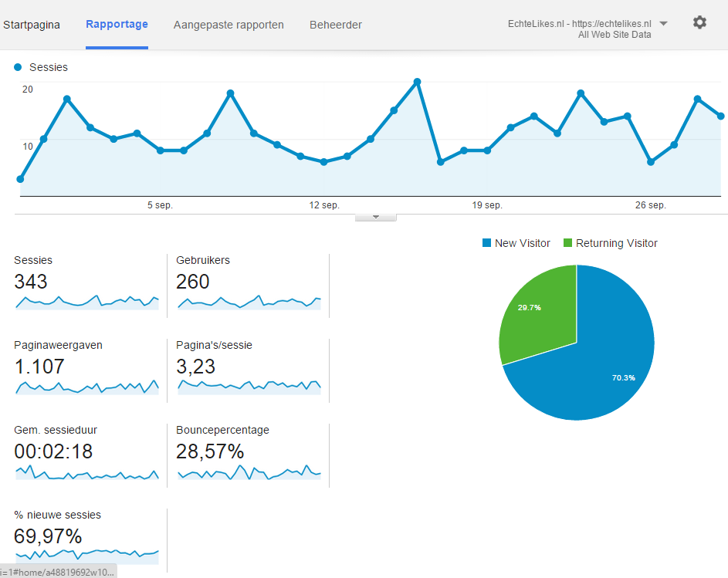
Task: Click the Returning Visitor green legend swatch
Action: (x=567, y=243)
